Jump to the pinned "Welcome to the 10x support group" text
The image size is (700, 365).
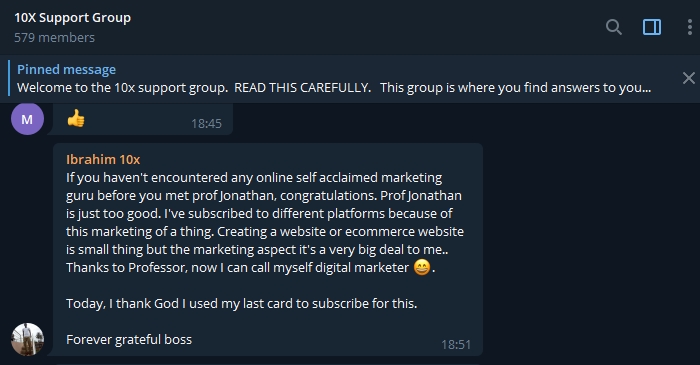click(334, 87)
